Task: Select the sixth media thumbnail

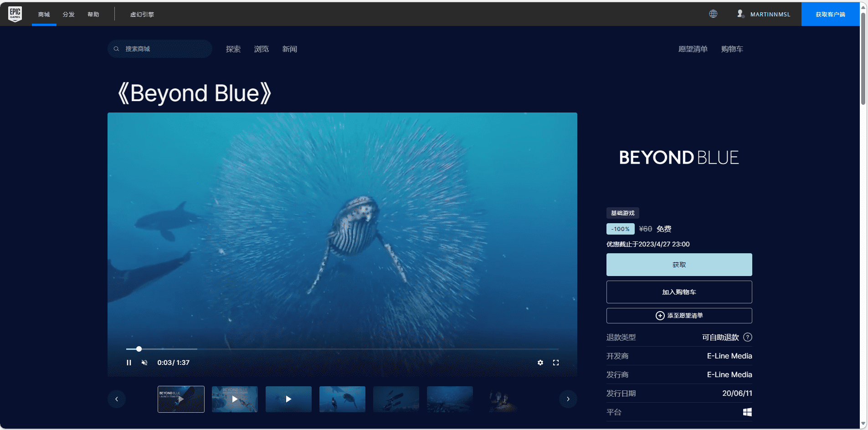Action: click(x=450, y=399)
